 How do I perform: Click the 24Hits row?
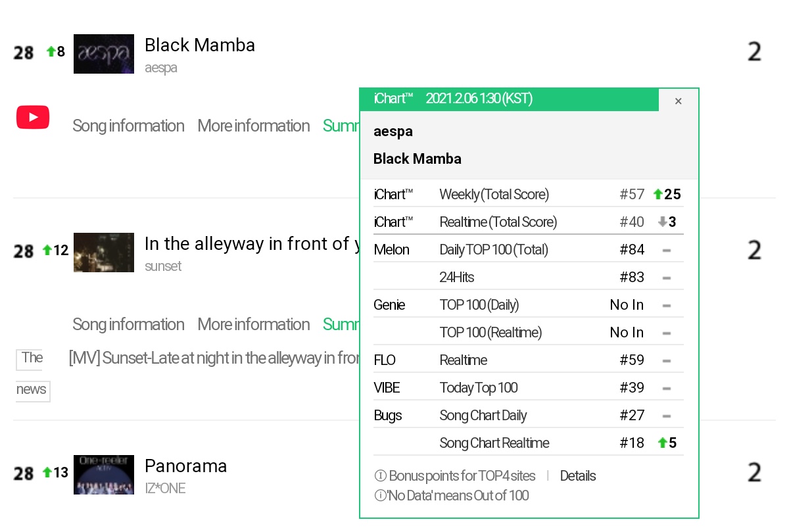pos(529,278)
